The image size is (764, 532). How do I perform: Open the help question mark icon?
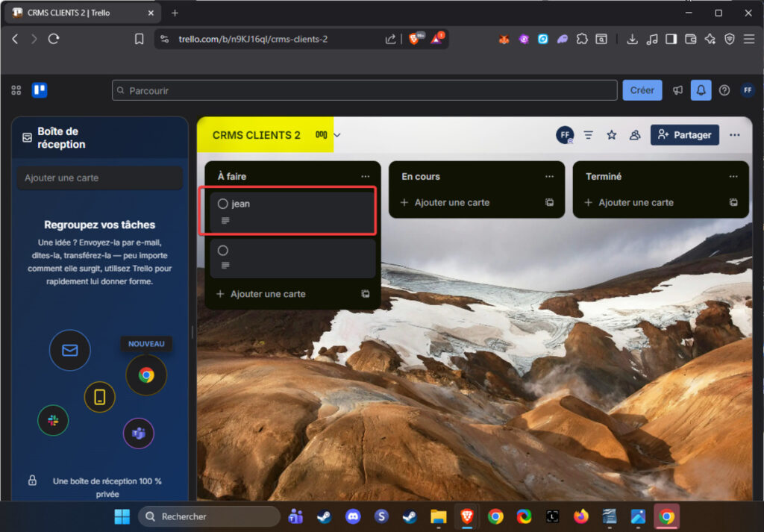point(724,90)
